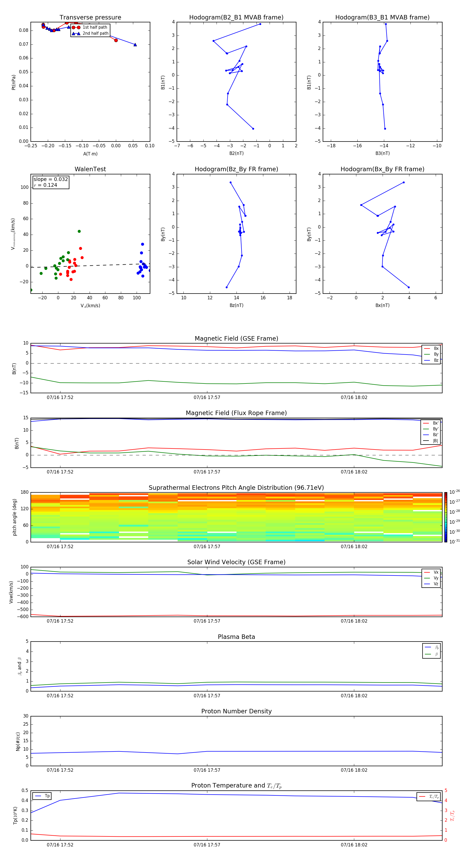Click the '1st half path' legend entry
This screenshot has height=868, width=473.
(x=90, y=27)
